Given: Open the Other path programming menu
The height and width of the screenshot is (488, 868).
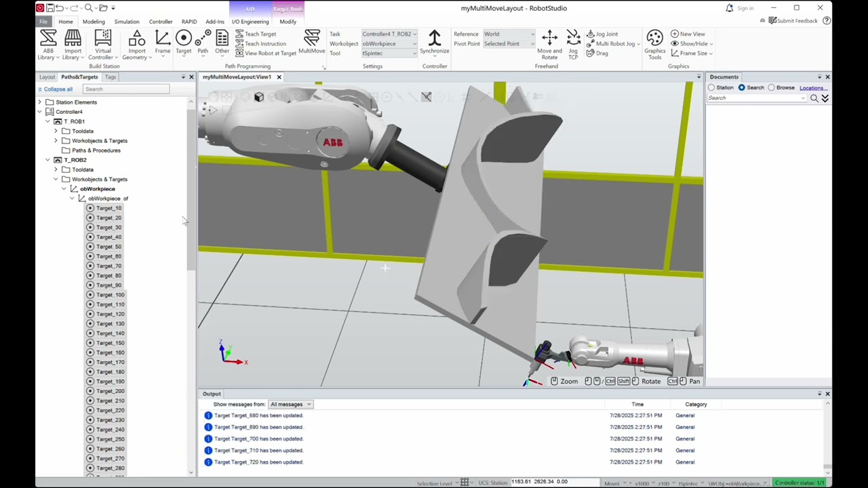Looking at the screenshot, I should click(x=222, y=43).
